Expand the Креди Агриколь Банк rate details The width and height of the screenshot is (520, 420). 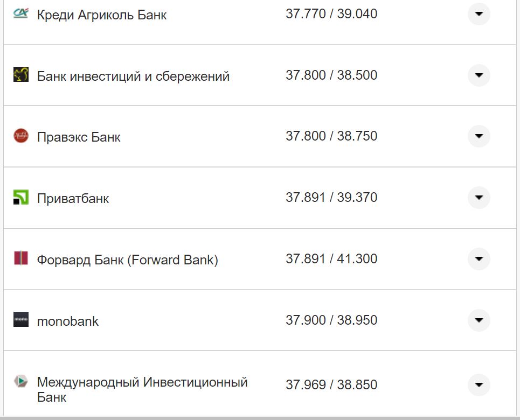(479, 14)
